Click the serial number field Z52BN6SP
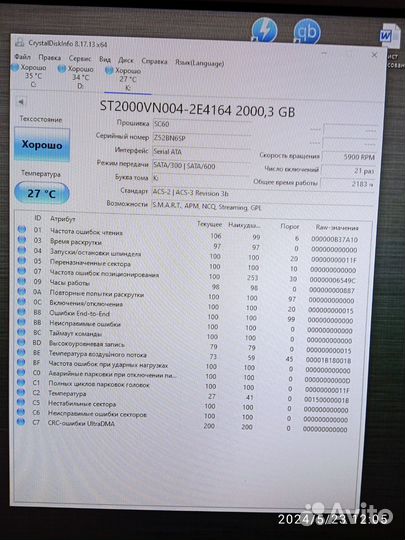 201,138
